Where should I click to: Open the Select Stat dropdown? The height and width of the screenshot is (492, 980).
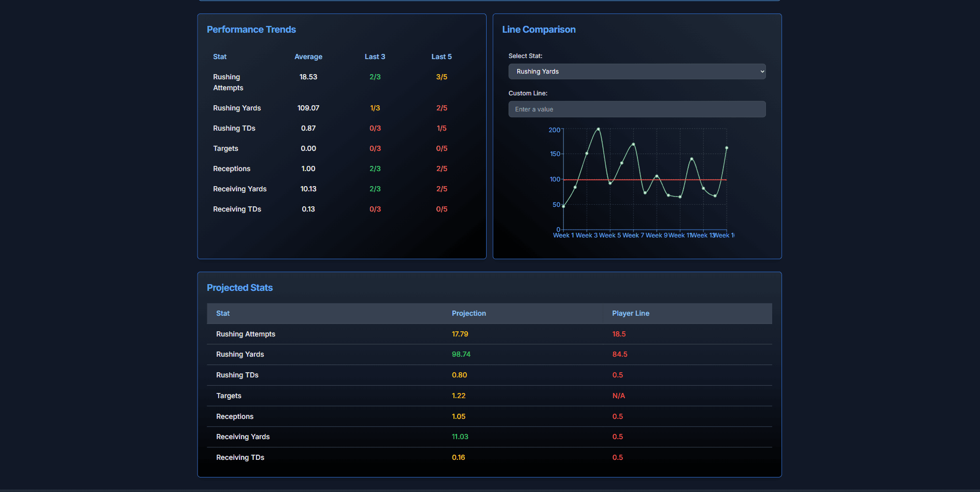coord(636,72)
